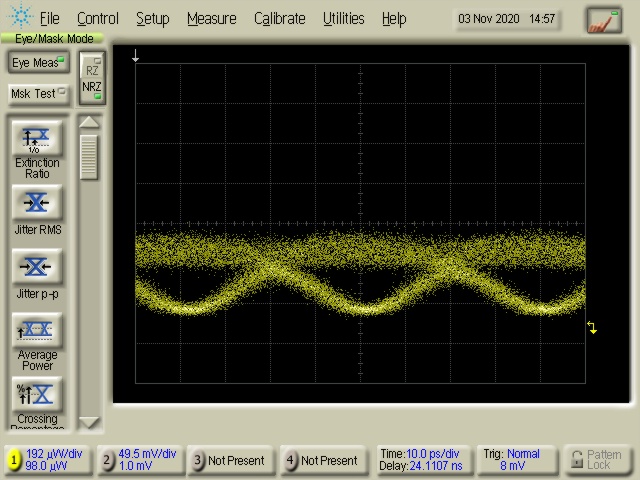Select the Extinction Ratio measurement icon
The width and height of the screenshot is (640, 480).
tap(37, 138)
